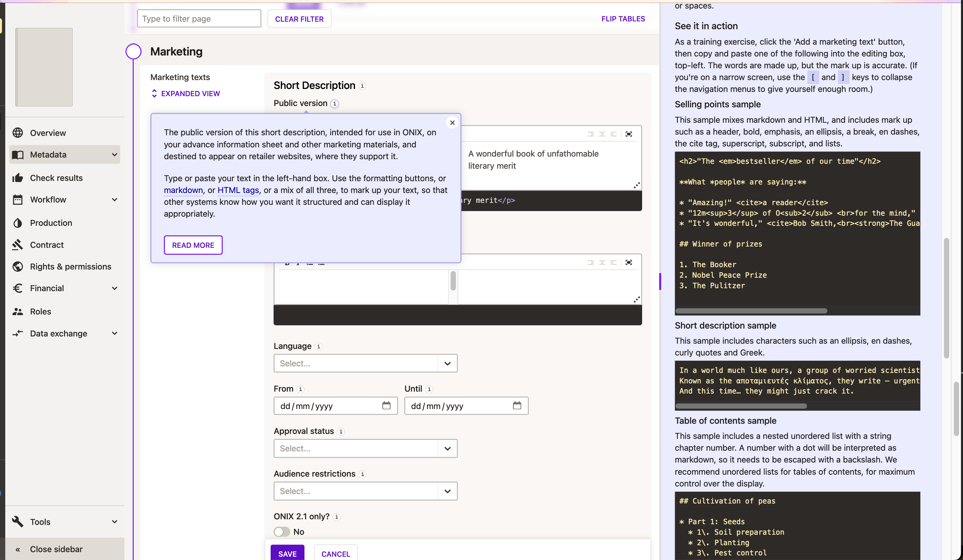Select editor-only layout in the upper editor toolbar
This screenshot has width=963, height=560.
pos(591,134)
